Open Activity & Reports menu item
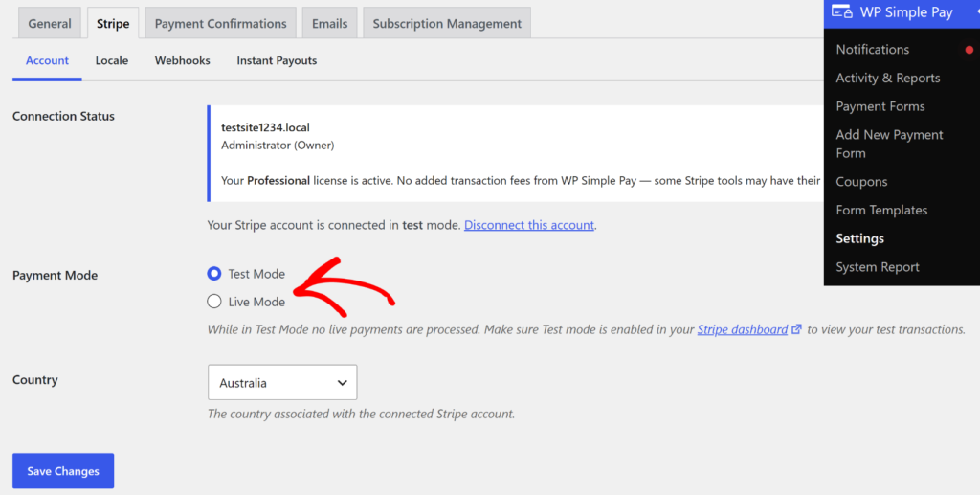980x495 pixels. pyautogui.click(x=887, y=79)
